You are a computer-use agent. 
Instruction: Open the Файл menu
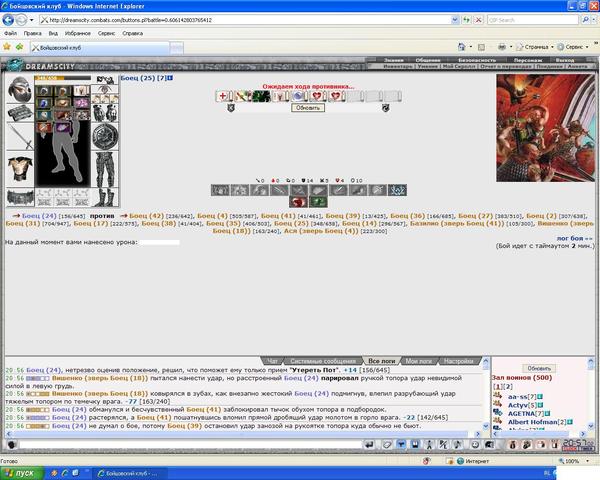click(x=10, y=33)
